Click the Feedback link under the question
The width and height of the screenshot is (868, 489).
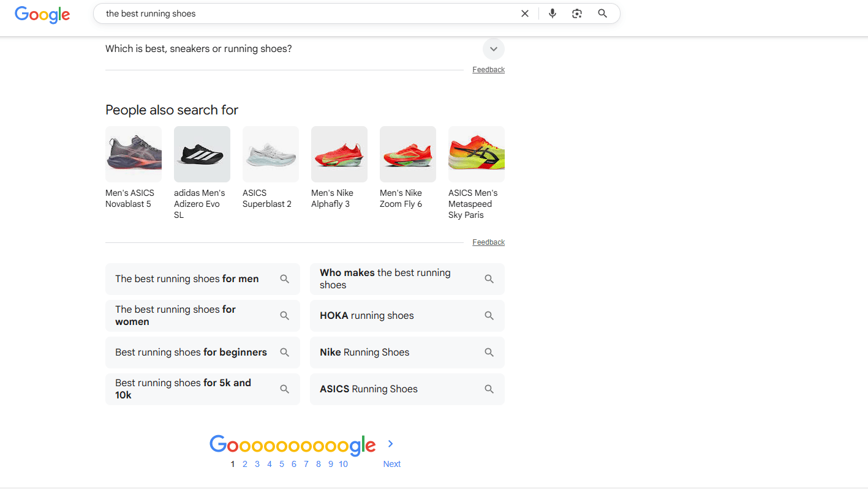pyautogui.click(x=488, y=70)
